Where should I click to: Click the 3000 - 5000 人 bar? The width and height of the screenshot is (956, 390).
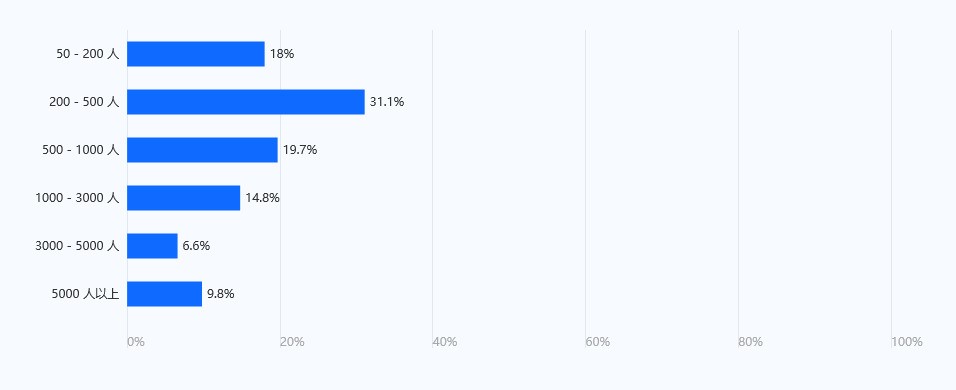[152, 246]
